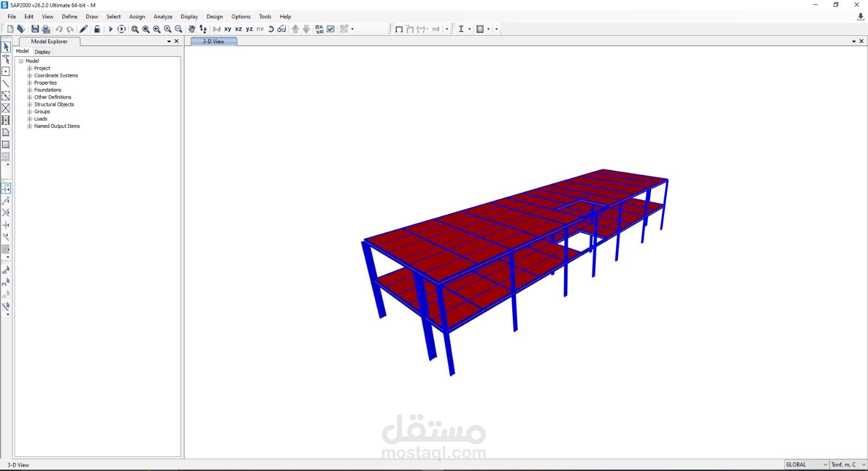Image resolution: width=868 pixels, height=471 pixels.
Task: Click the Move Up in List arrow
Action: click(x=296, y=29)
